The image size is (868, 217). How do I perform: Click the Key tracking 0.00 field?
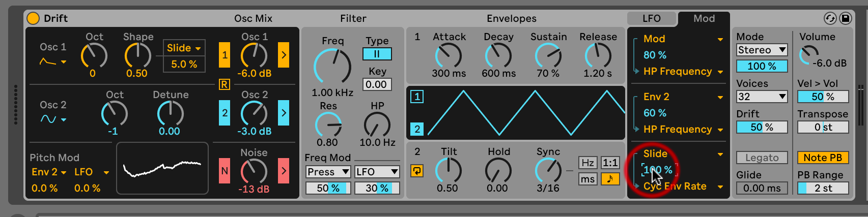pos(377,84)
